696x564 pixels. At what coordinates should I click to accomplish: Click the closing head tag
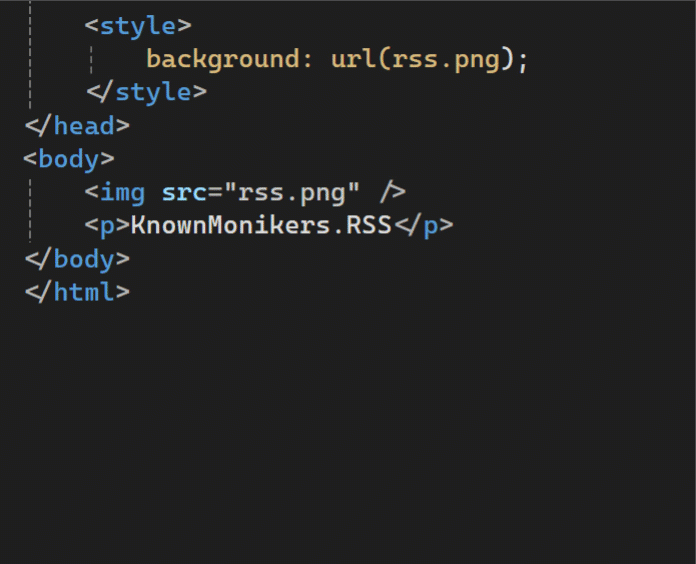click(77, 126)
